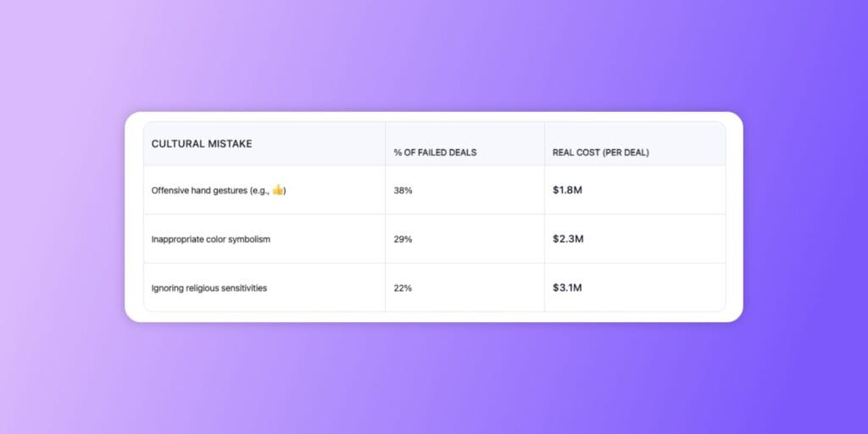The width and height of the screenshot is (868, 434).
Task: Select the $1.8M cost value
Action: pos(567,190)
